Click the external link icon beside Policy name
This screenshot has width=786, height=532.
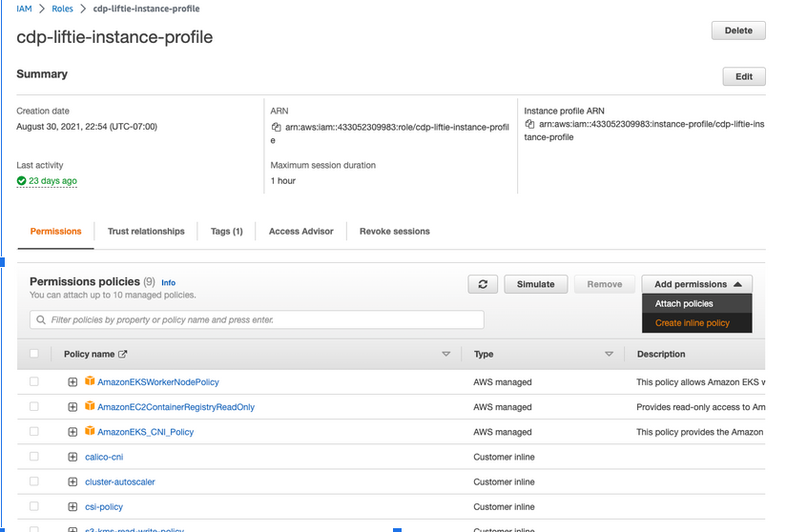click(122, 355)
